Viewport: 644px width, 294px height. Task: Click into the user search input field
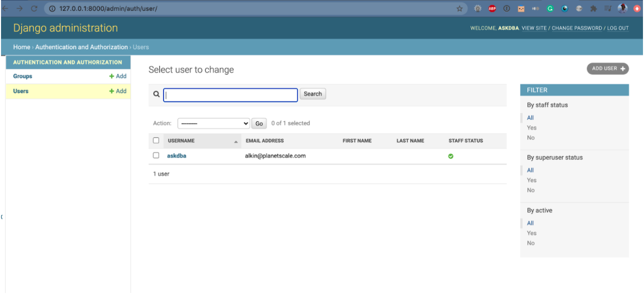click(230, 95)
